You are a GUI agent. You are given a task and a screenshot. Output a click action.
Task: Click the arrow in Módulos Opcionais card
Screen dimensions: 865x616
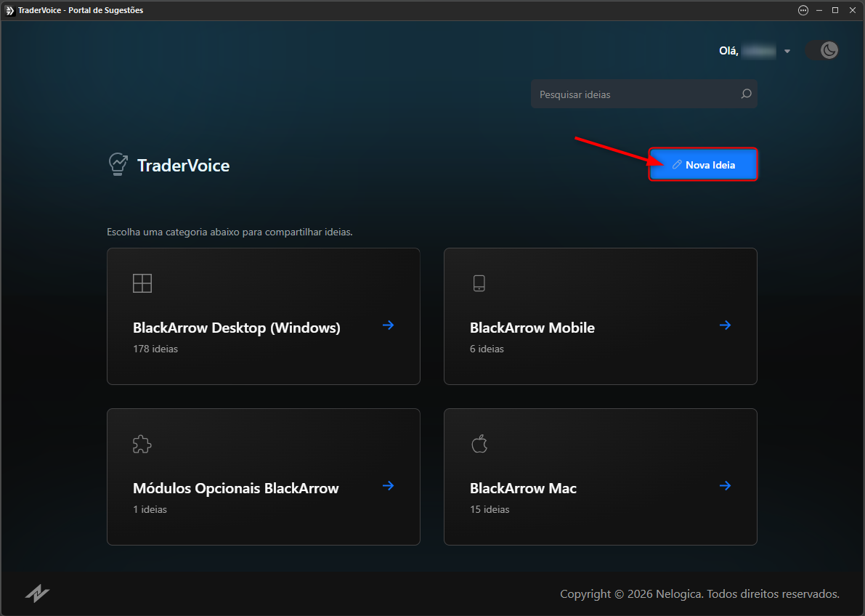coord(389,486)
